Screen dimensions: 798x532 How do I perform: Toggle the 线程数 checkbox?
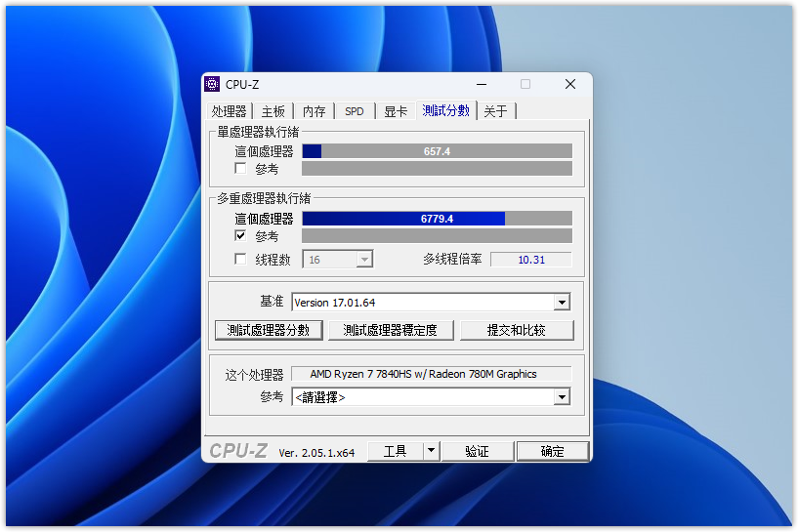click(x=240, y=259)
